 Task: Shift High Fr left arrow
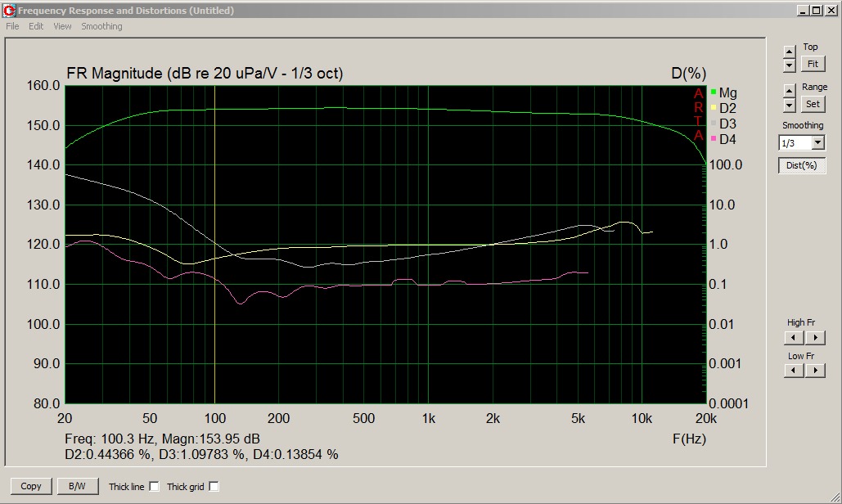(794, 338)
